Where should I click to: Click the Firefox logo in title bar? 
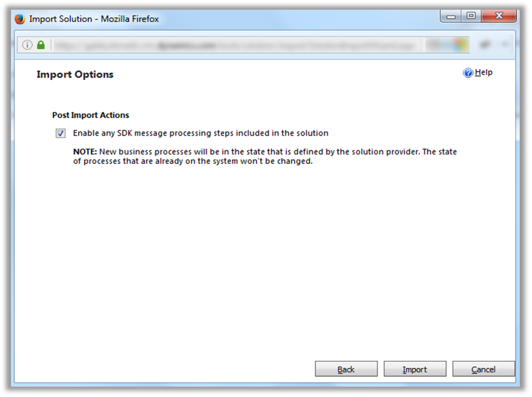point(19,19)
